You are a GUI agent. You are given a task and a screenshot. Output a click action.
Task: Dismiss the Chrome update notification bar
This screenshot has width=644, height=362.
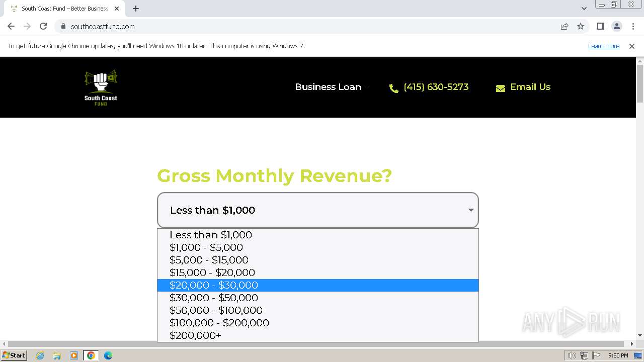tap(632, 46)
